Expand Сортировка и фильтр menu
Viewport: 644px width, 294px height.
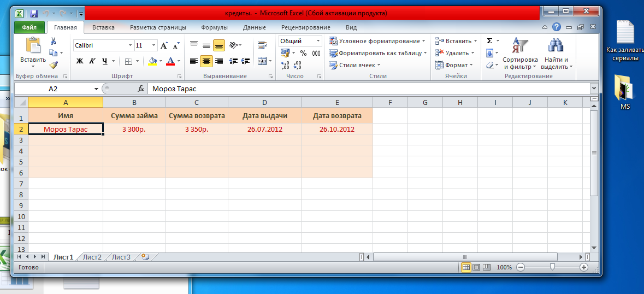pos(520,52)
